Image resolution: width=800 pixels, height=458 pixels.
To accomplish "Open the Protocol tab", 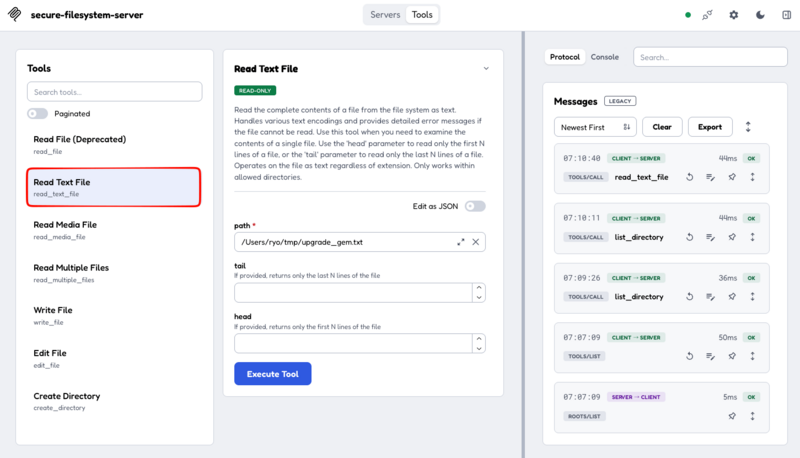I will pos(565,57).
